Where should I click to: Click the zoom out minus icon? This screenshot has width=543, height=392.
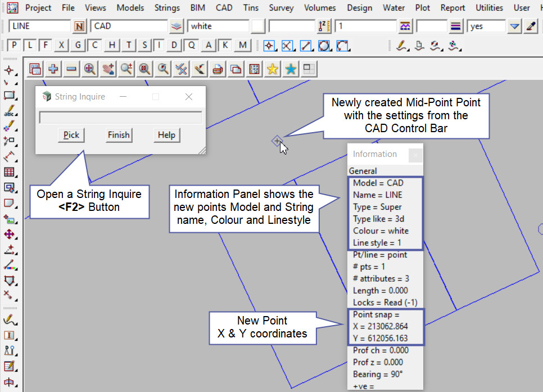pos(71,69)
